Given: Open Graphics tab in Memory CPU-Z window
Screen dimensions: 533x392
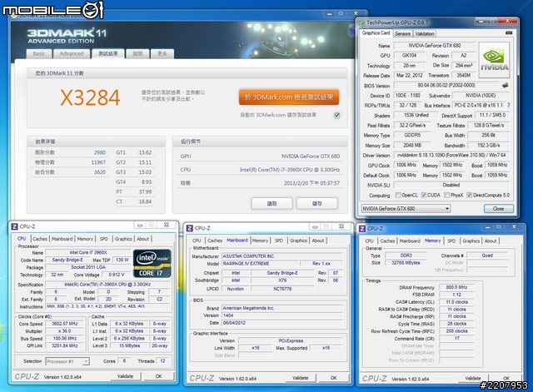Looking at the screenshot, I should pyautogui.click(x=471, y=241).
